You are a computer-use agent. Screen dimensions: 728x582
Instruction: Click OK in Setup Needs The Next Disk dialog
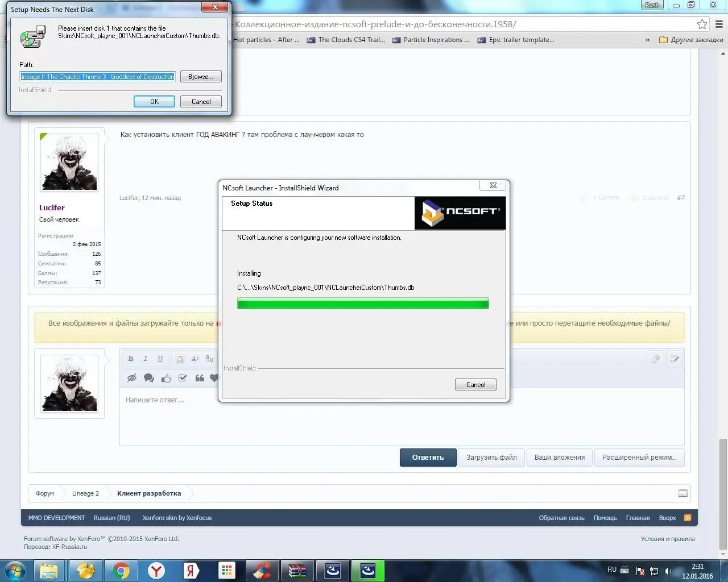tap(154, 102)
